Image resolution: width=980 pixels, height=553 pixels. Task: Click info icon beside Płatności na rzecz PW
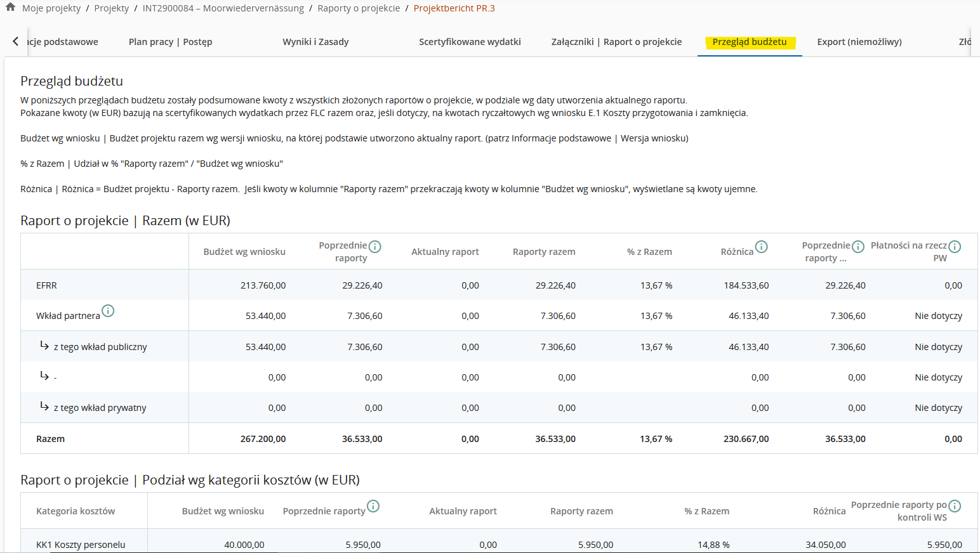pos(954,247)
